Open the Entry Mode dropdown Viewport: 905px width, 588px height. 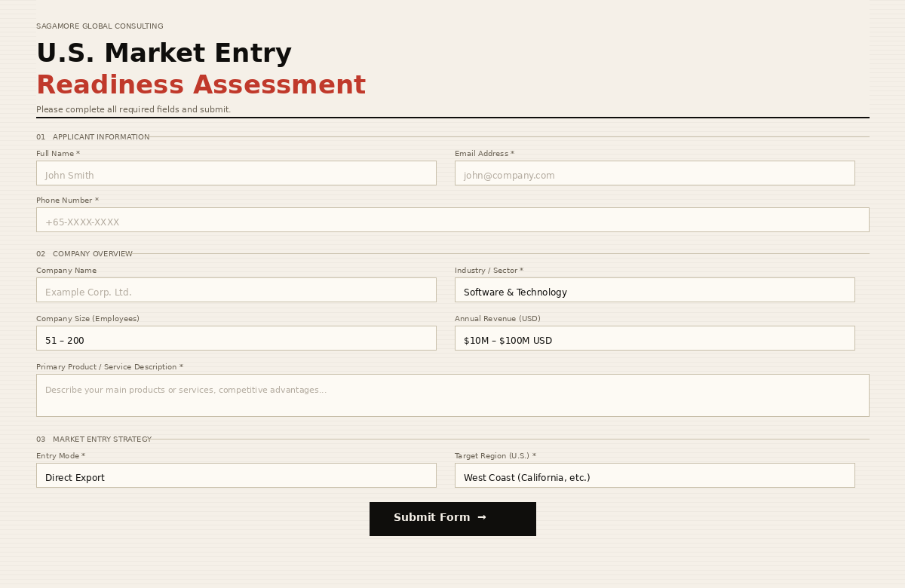(236, 475)
